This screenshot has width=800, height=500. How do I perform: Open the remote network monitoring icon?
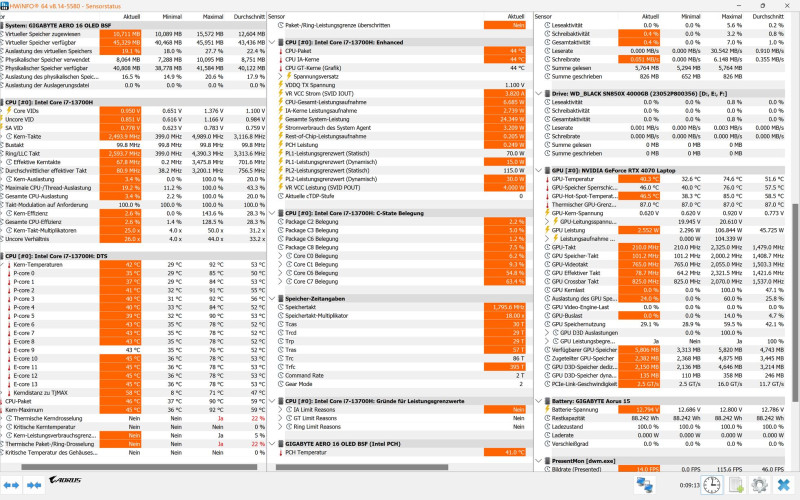tap(644, 485)
